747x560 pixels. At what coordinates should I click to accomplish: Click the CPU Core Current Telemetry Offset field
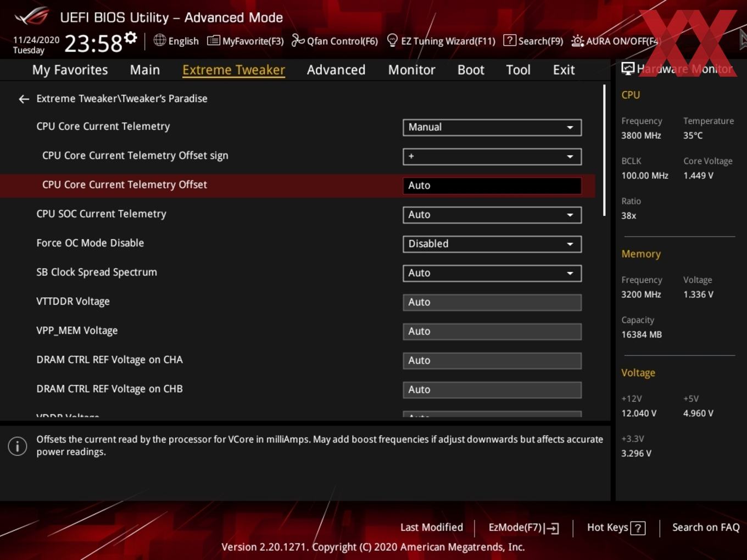click(x=492, y=186)
